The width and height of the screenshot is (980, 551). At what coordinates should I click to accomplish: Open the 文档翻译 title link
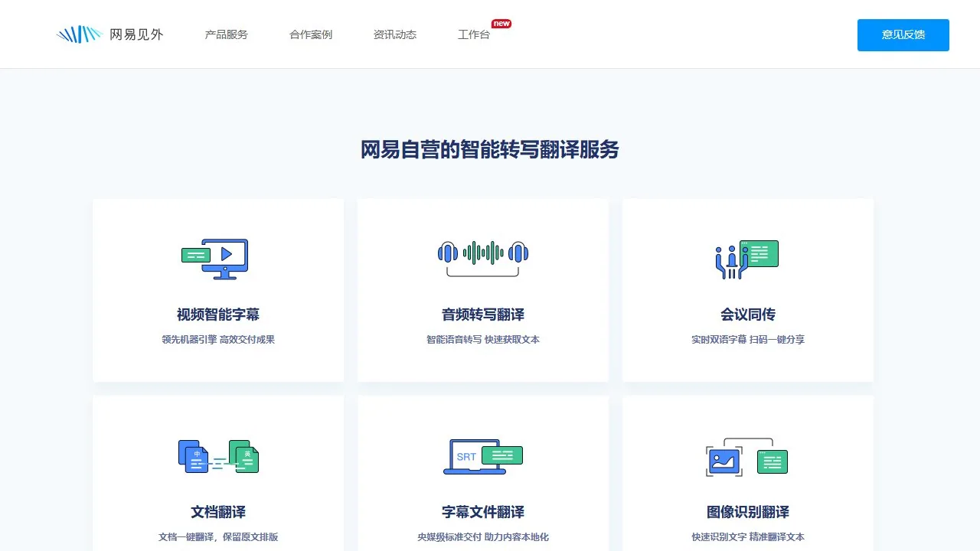(218, 512)
